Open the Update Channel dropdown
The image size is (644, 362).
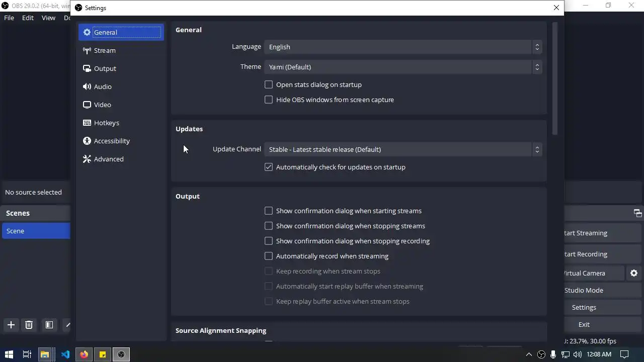click(x=403, y=149)
